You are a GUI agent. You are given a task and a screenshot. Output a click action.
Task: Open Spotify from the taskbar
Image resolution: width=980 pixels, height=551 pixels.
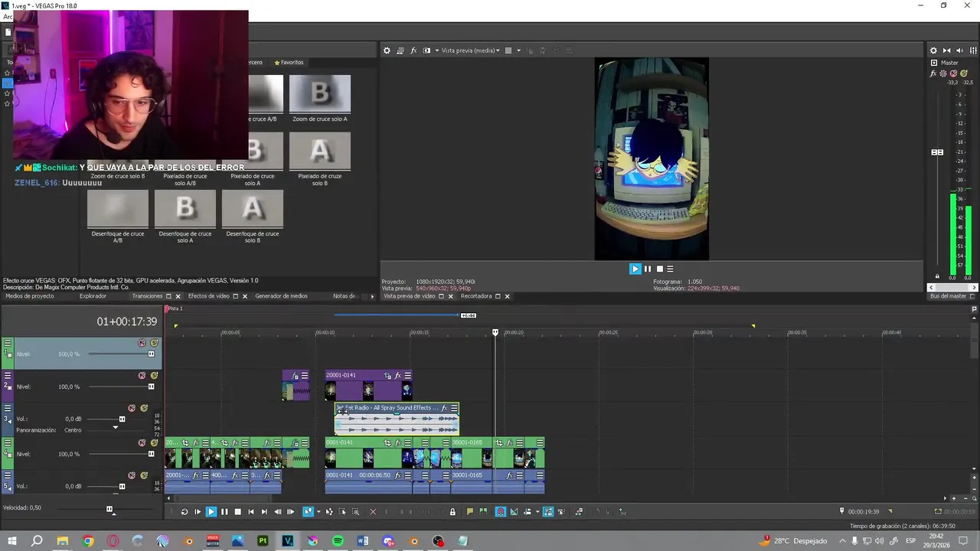tap(338, 541)
